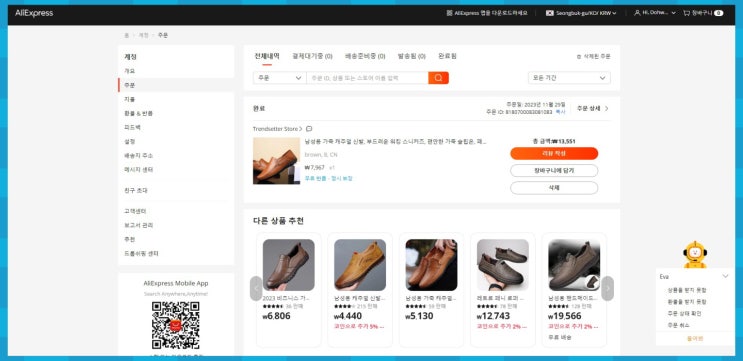Select 상품을 받지 못함 in Eva panel

[687, 290]
